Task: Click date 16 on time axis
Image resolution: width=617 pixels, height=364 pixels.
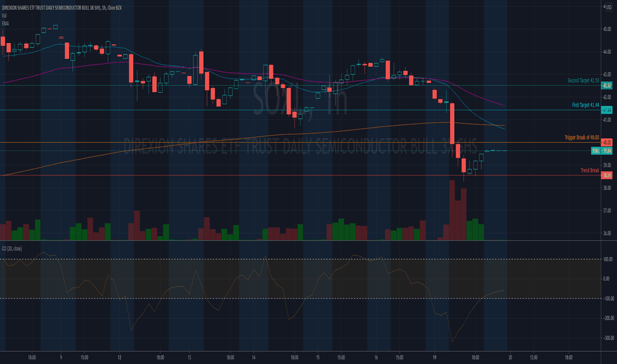Action: coord(376,357)
